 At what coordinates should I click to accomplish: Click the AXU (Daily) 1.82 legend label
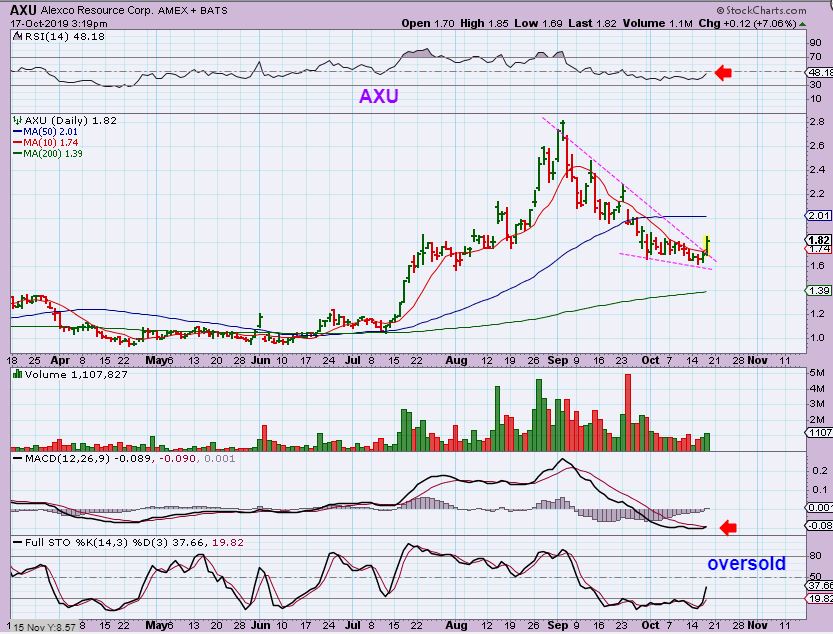(71, 121)
